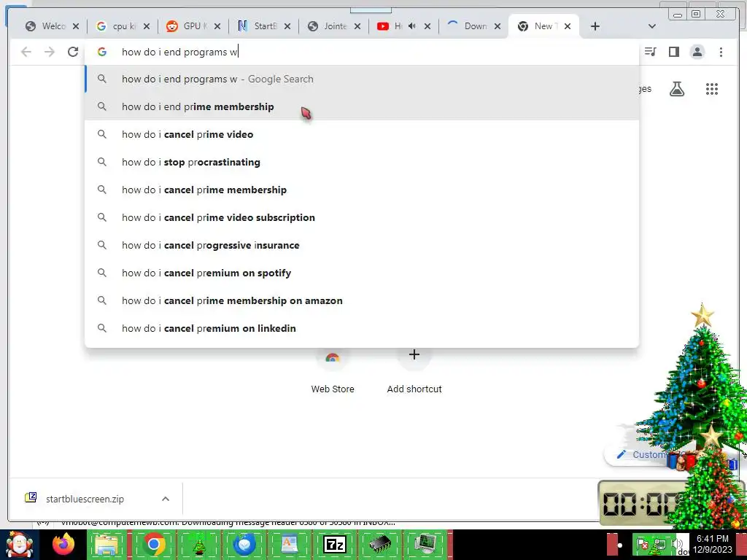This screenshot has height=560, width=747.
Task: Expand the tab search chevron
Action: click(652, 26)
